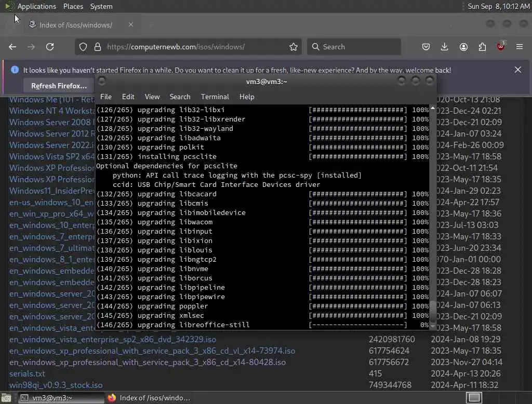Open the terminal Search menu

click(180, 97)
